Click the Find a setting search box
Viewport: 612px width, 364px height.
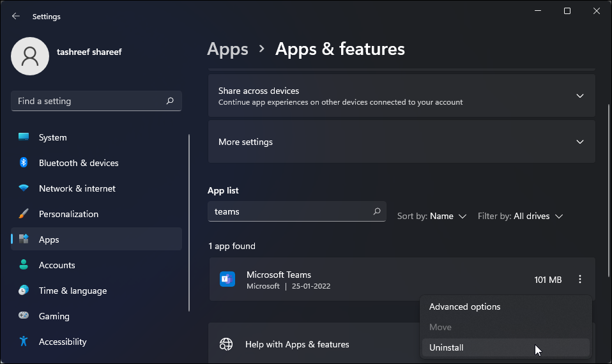click(89, 101)
